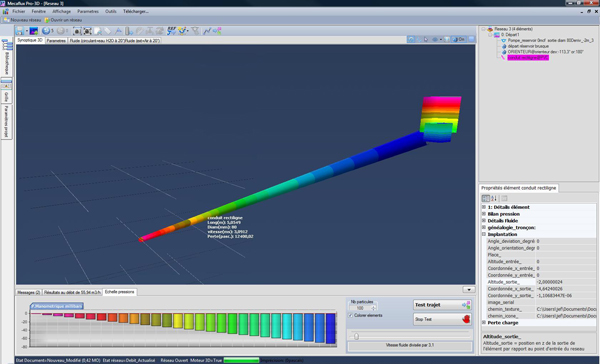The height and width of the screenshot is (364, 600).
Task: Switch to the Messages (2) tab
Action: [x=29, y=292]
